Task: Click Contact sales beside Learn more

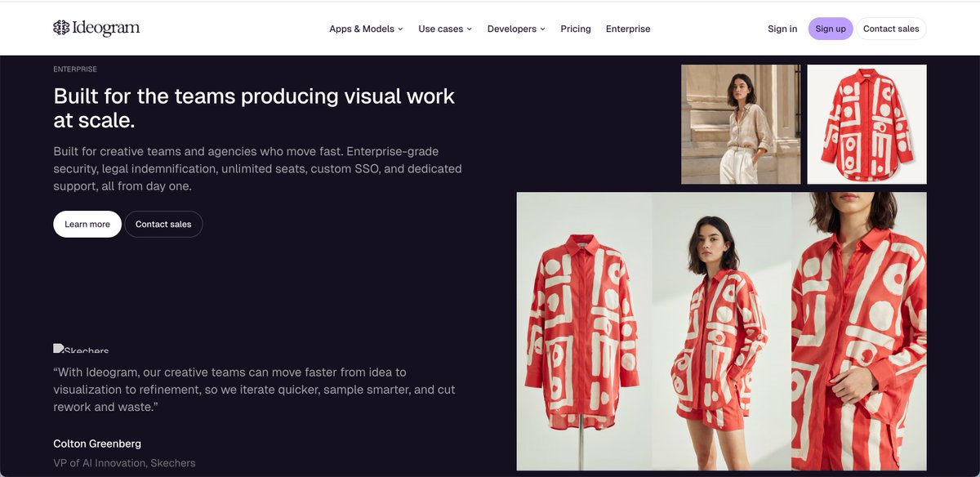Action: pyautogui.click(x=163, y=224)
